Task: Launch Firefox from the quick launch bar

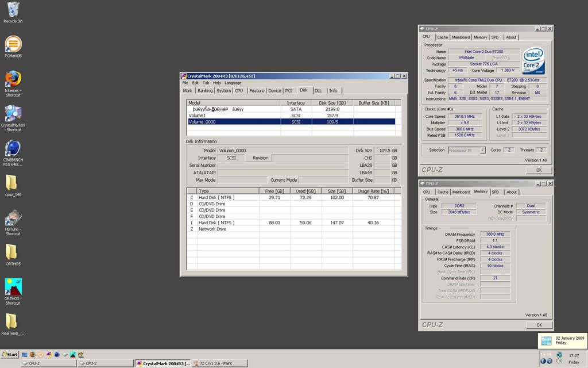Action: tap(33, 354)
